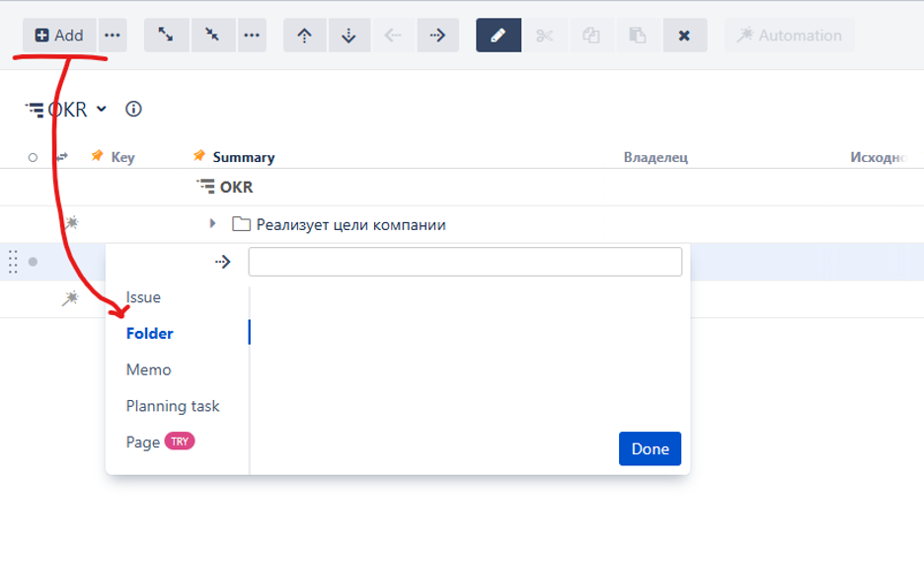Choose Planning task item type
The height and width of the screenshot is (563, 924).
[173, 406]
